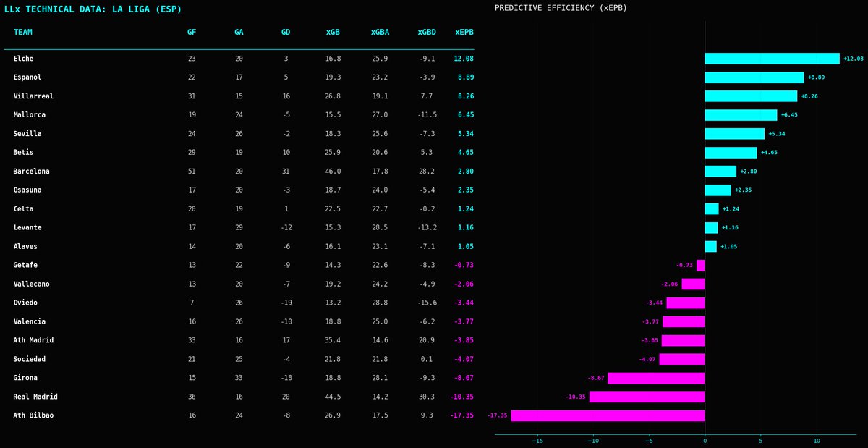Click the Sociedad team name
This screenshot has width=868, height=448.
pos(29,360)
